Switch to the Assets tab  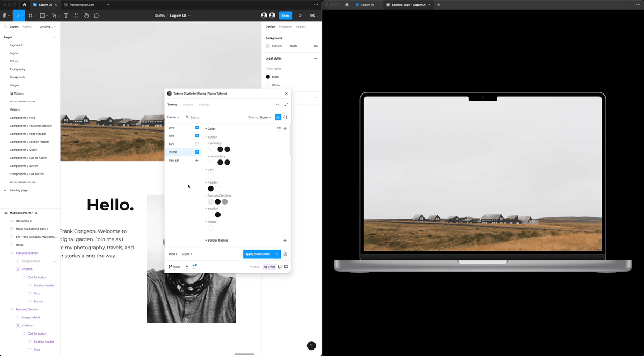tap(27, 26)
